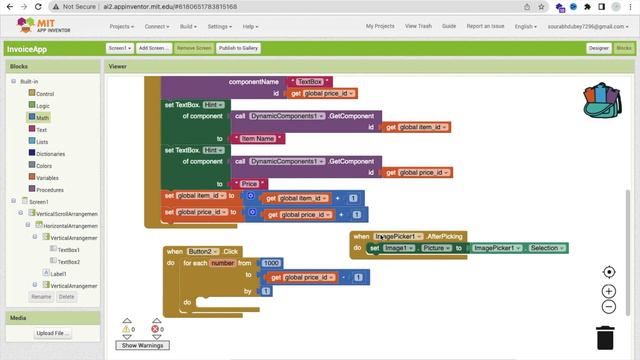Bookmark page with the star icon

541,7
